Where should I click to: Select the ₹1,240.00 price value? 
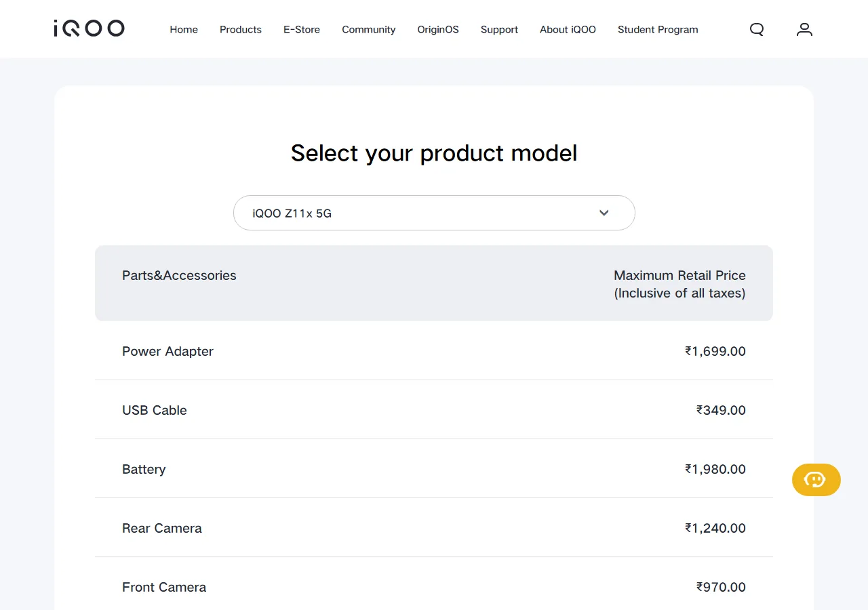pos(715,528)
